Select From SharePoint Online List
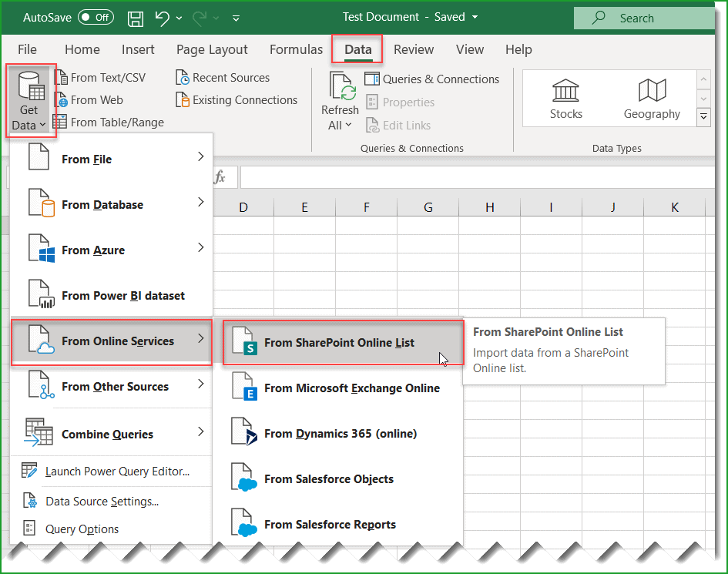Image resolution: width=728 pixels, height=574 pixels. click(343, 342)
